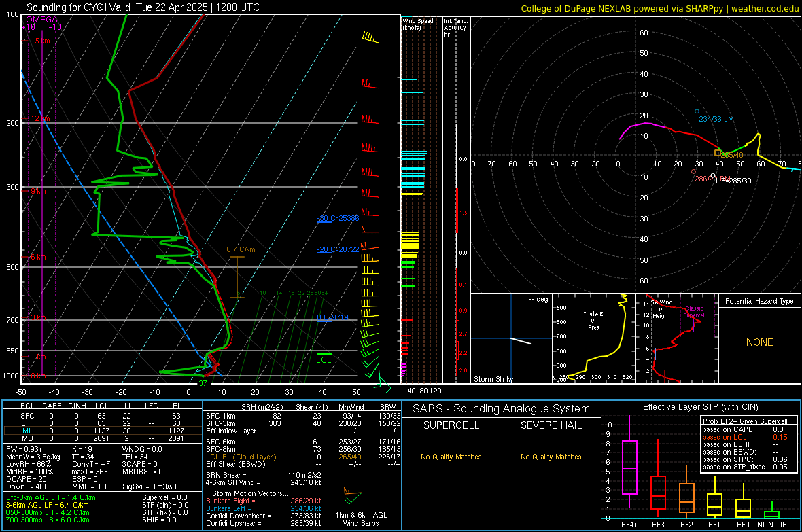802x532 pixels.
Task: Click the UP=285/39 Corfidi marker on hodograph
Action: [713, 175]
